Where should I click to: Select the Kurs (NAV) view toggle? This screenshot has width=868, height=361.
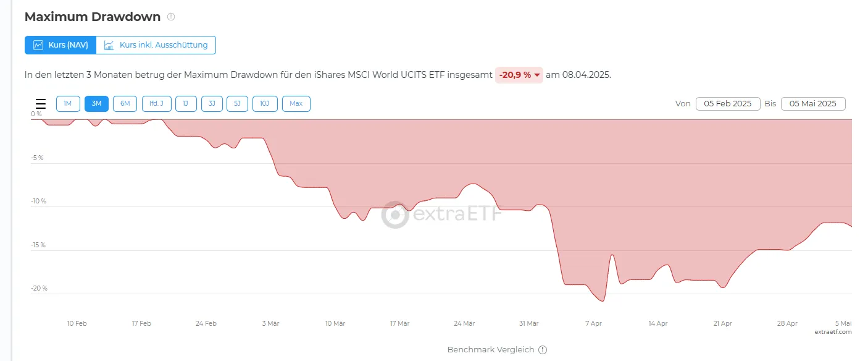tap(61, 45)
